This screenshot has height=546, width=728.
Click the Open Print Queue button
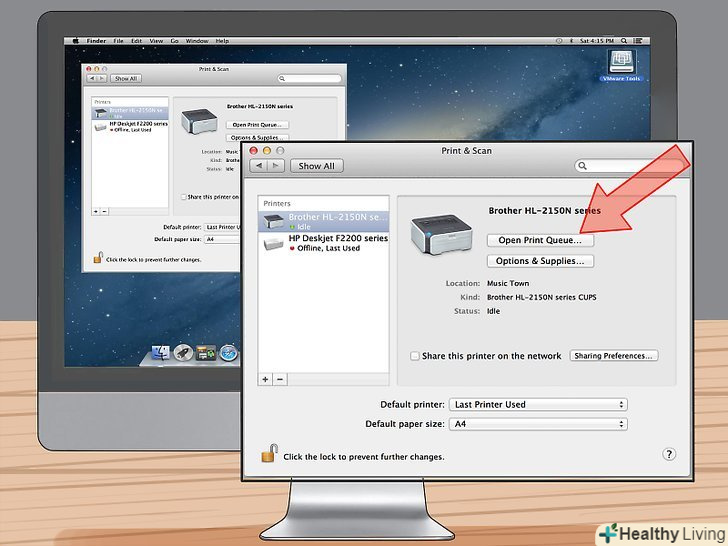[540, 241]
